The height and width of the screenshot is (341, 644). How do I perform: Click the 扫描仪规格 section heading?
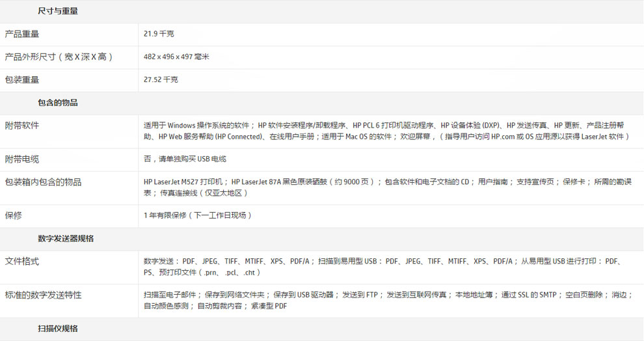(x=58, y=328)
